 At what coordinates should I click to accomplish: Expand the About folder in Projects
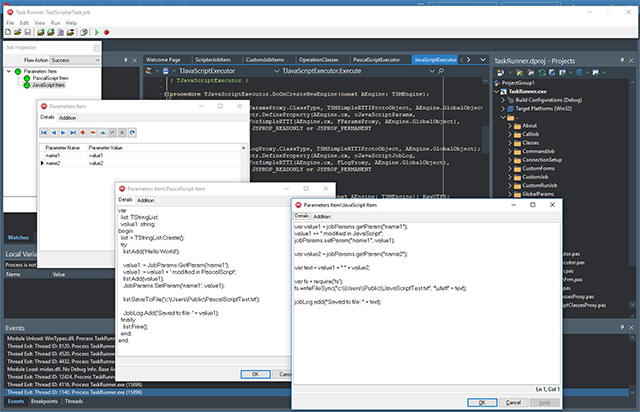tap(510, 126)
